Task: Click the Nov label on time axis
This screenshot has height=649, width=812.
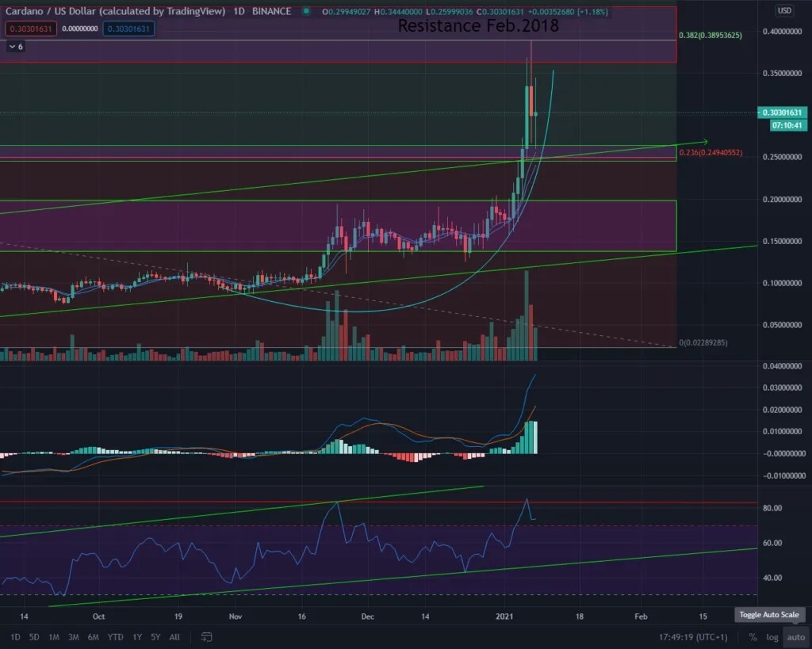Action: pos(235,617)
